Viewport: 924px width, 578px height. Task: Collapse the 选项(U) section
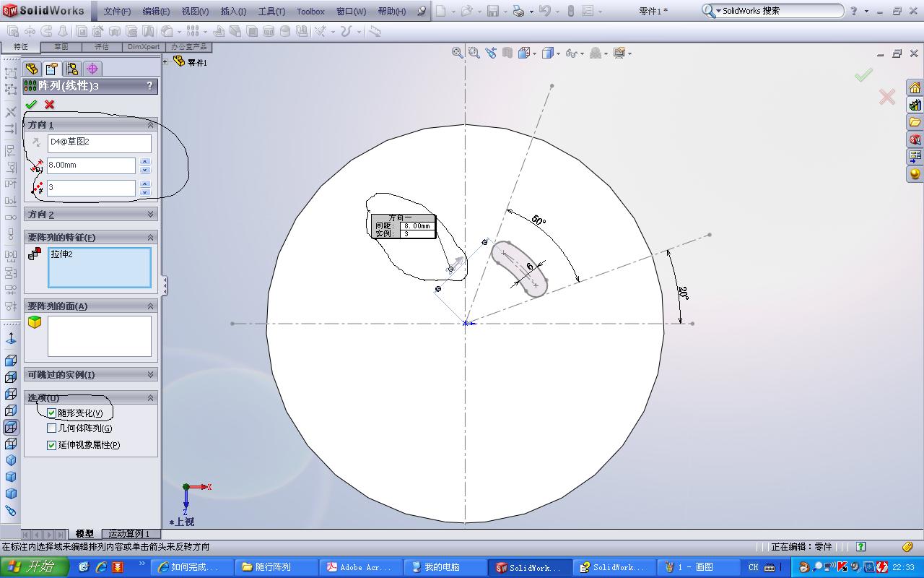[151, 398]
